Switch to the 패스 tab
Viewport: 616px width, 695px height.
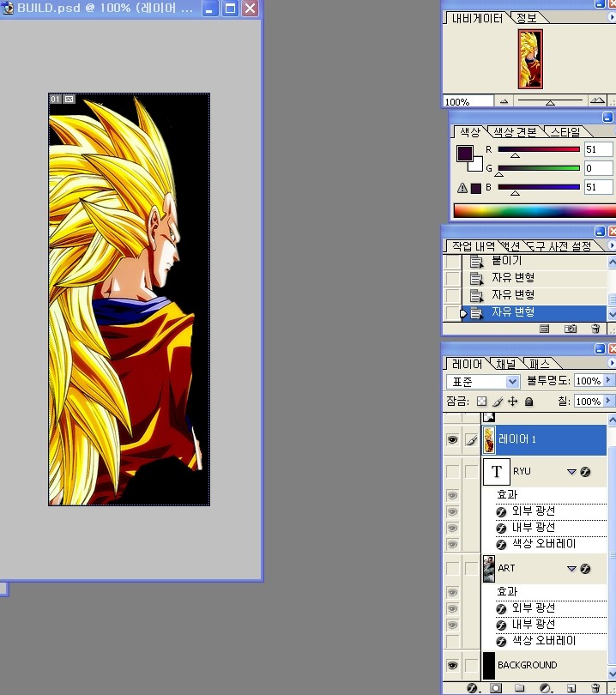[540, 365]
